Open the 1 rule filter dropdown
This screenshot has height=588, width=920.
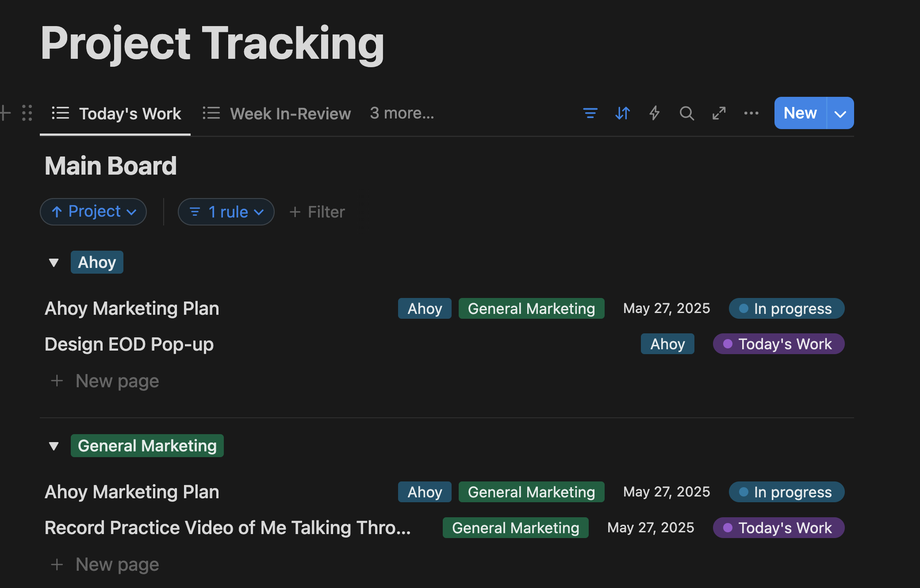click(226, 212)
